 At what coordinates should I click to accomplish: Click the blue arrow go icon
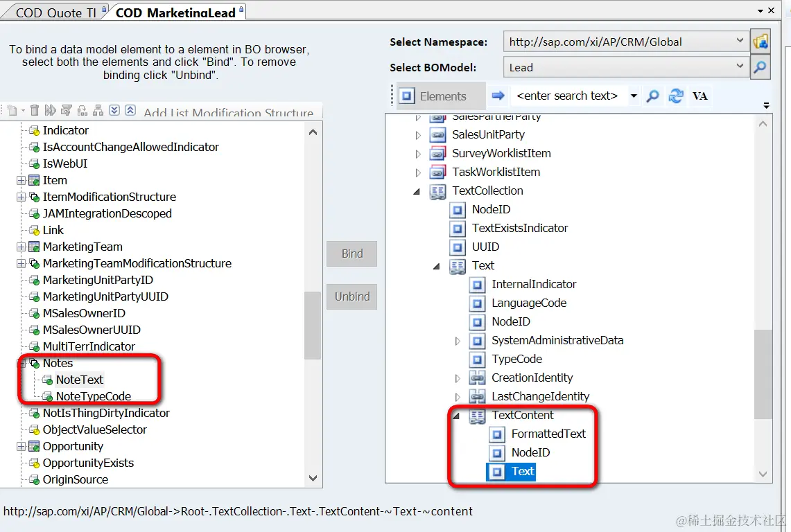tap(498, 96)
